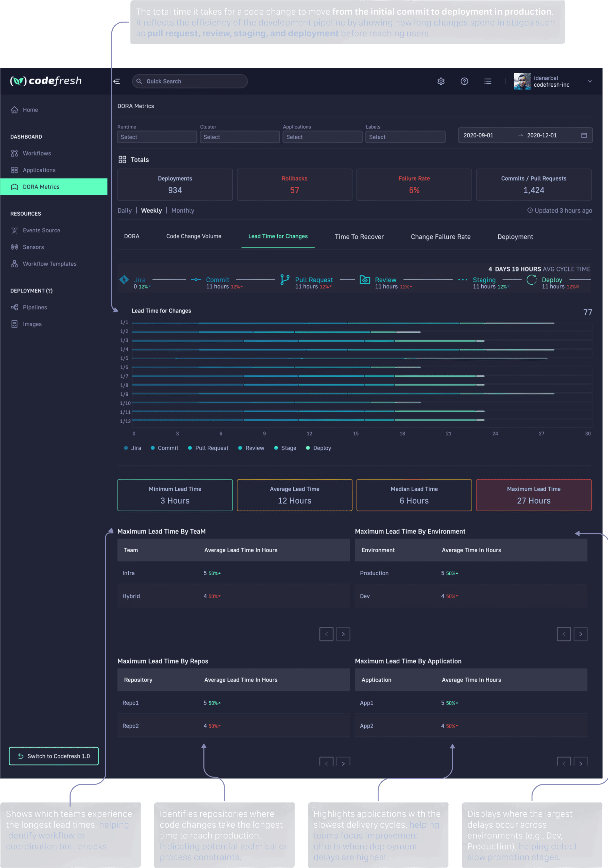This screenshot has width=608, height=868.
Task: Collapse sidebar using the menu fold icon
Action: click(117, 81)
